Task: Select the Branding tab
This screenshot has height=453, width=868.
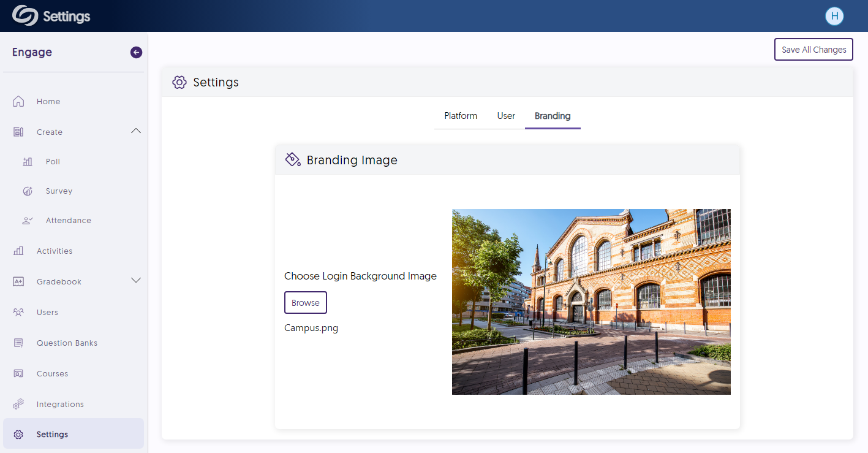Action: coord(553,116)
